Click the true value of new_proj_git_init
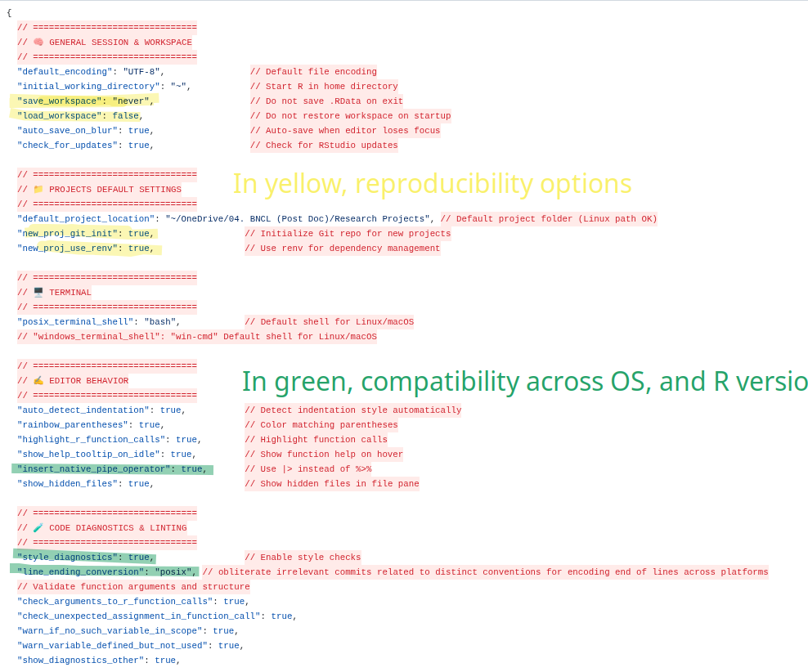Image resolution: width=808 pixels, height=672 pixels. 138,234
